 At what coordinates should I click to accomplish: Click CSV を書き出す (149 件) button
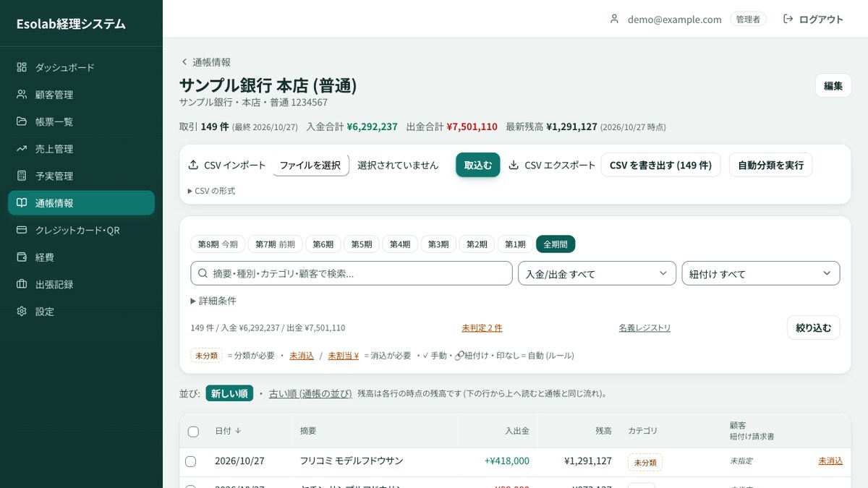tap(660, 165)
